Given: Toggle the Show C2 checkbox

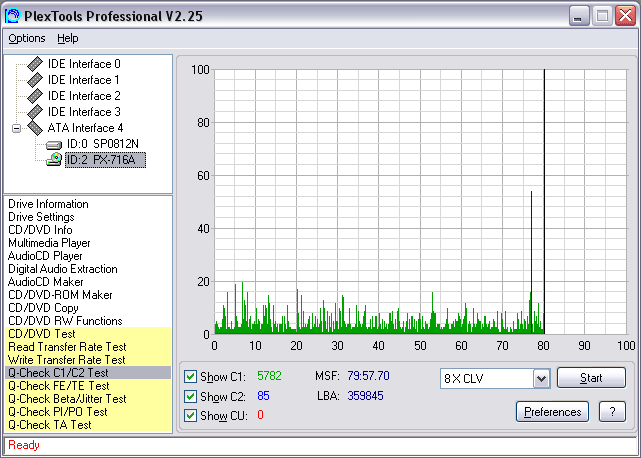Looking at the screenshot, I should click(x=190, y=396).
